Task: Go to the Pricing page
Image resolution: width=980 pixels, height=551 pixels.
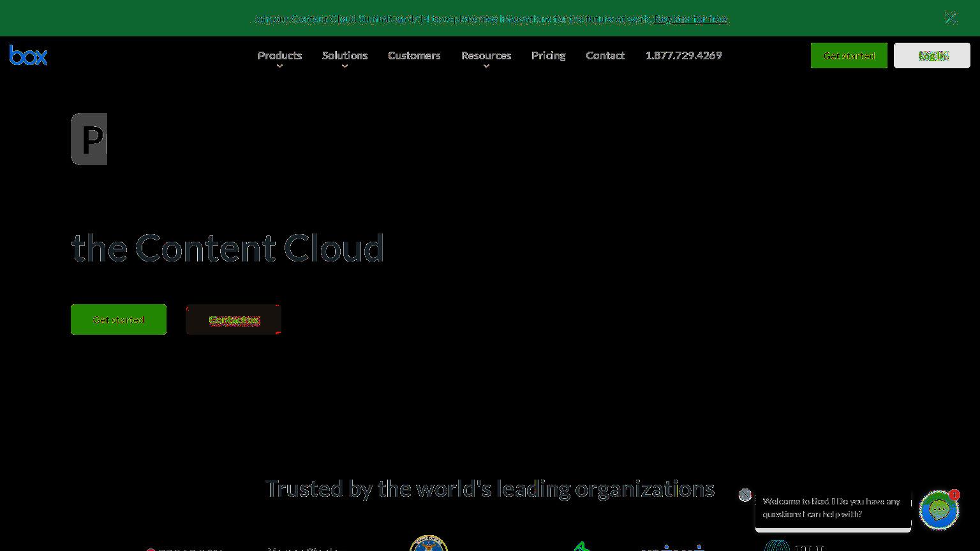Action: point(548,55)
